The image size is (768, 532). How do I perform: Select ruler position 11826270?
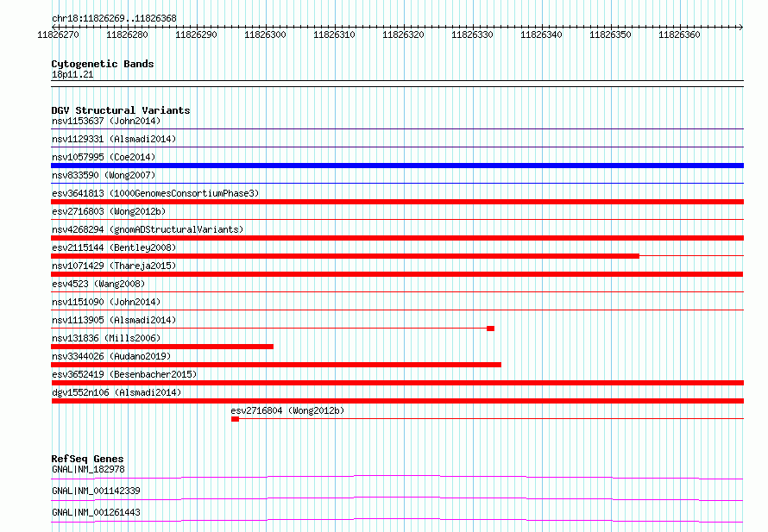point(58,34)
